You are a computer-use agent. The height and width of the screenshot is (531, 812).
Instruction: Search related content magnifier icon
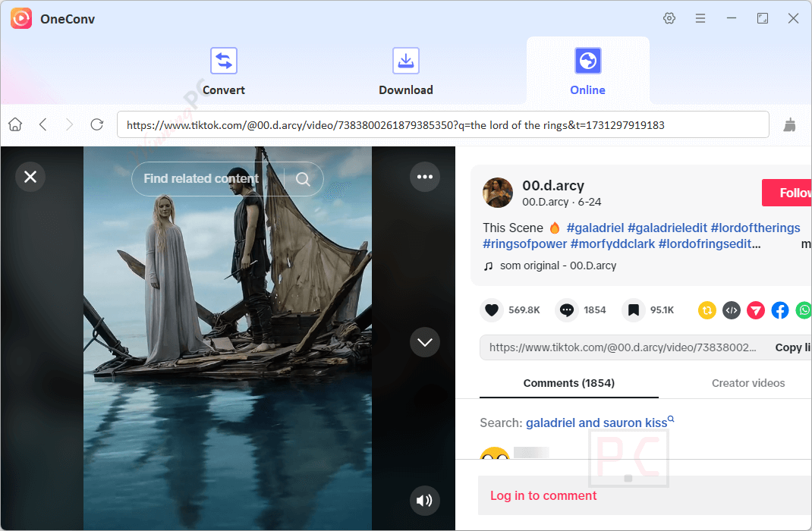(x=303, y=179)
